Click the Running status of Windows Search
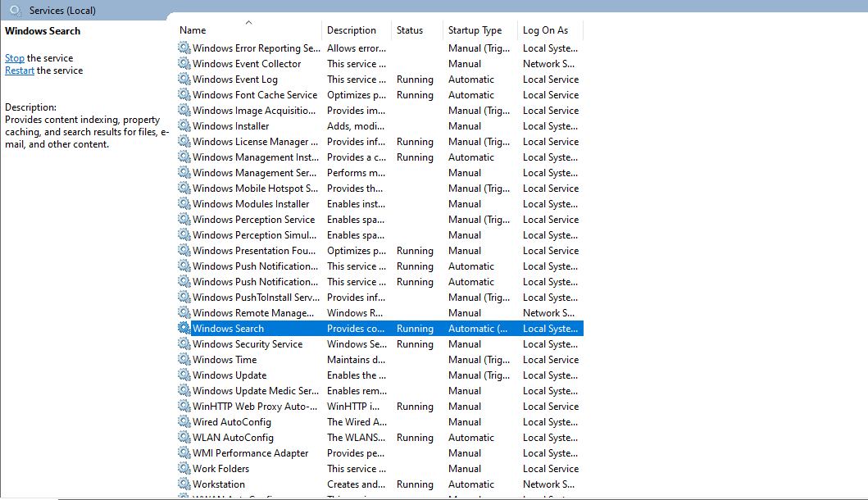Image resolution: width=868 pixels, height=500 pixels. point(416,329)
